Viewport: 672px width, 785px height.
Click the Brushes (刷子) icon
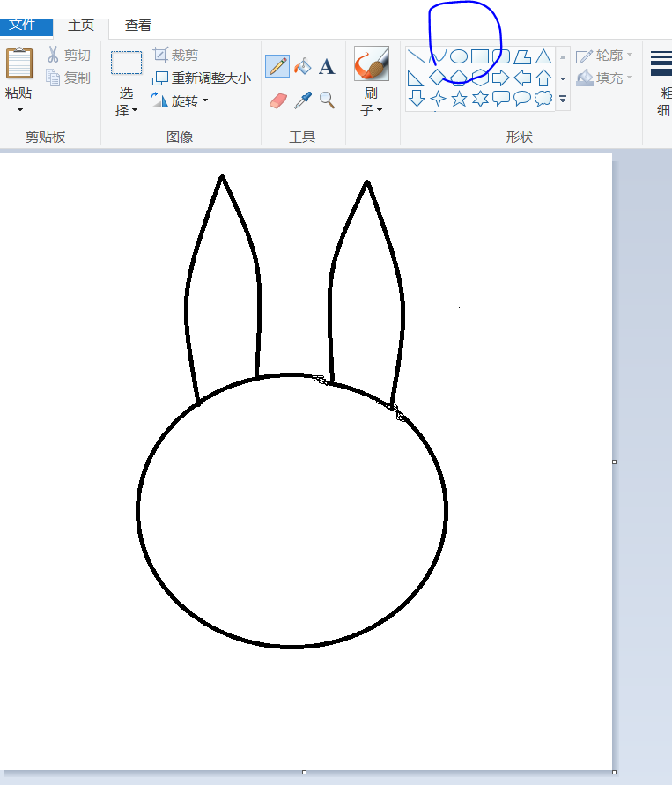tap(371, 64)
